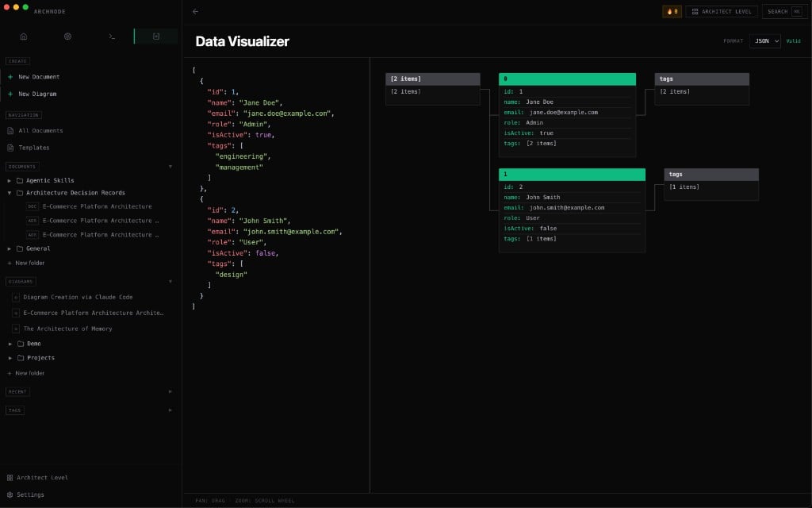Open The Architecture of Memory diagram
This screenshot has width=812, height=508.
tap(67, 329)
